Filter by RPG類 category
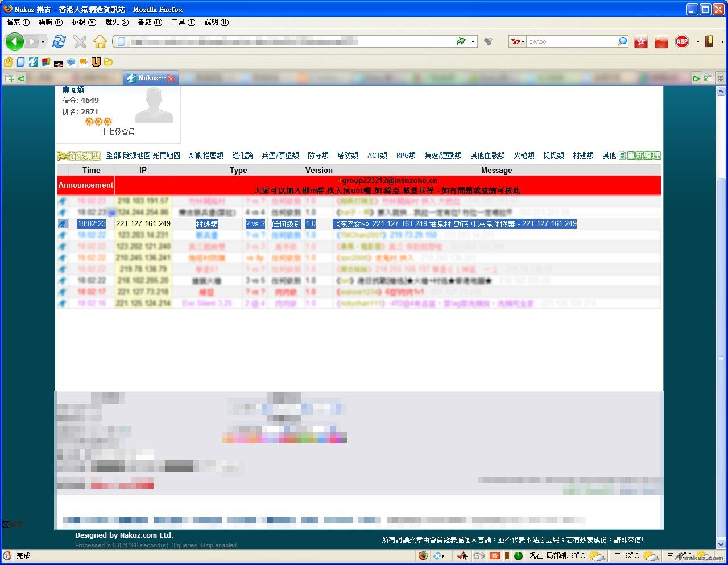The height and width of the screenshot is (565, 728). [406, 156]
